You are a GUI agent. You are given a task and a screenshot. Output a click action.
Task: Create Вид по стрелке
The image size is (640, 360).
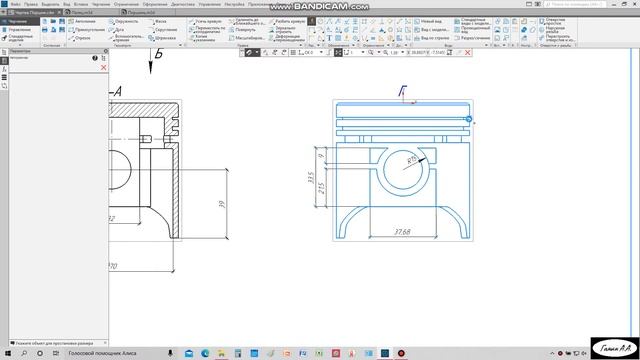[431, 38]
